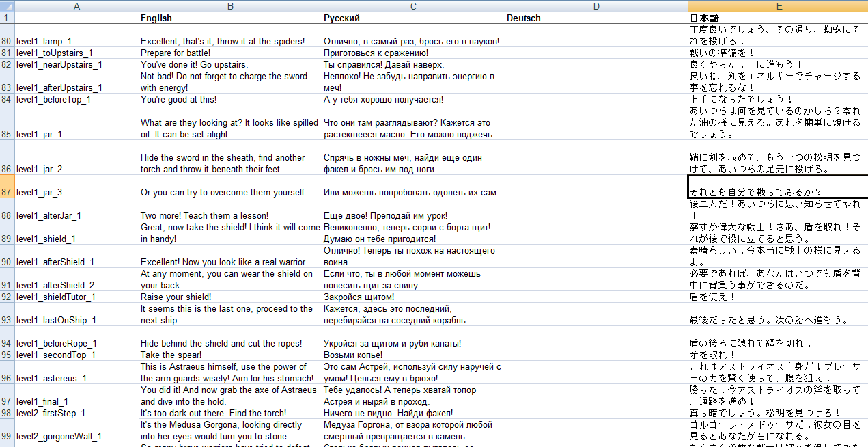
Task: Select row 99 header
Action: tap(7, 431)
